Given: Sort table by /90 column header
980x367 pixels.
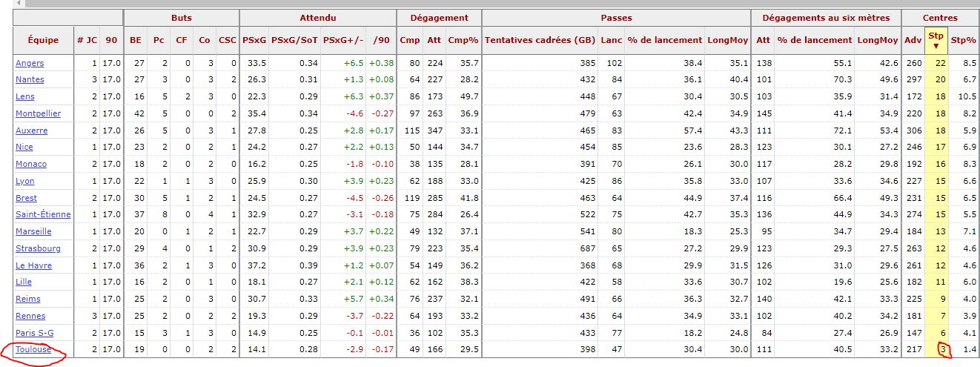Looking at the screenshot, I should tap(382, 40).
